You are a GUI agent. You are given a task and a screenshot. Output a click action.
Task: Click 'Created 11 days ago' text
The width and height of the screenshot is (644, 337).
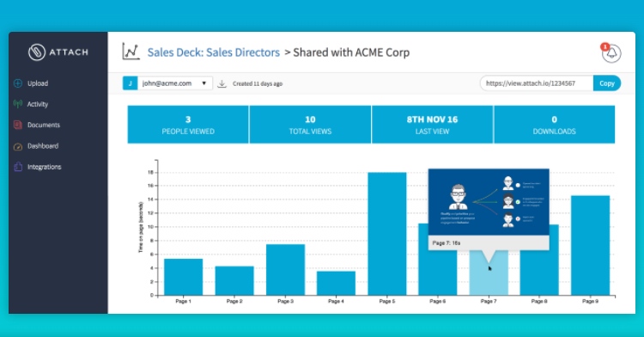pos(258,84)
